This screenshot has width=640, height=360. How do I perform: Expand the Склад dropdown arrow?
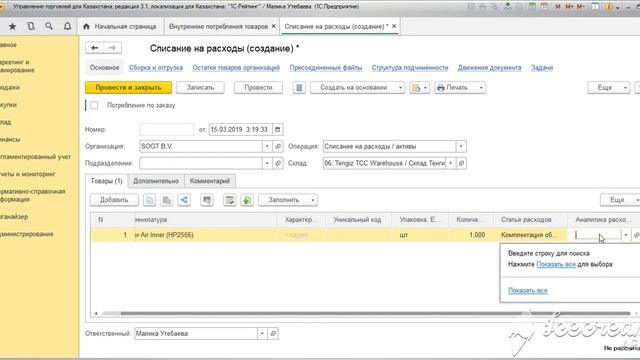click(451, 163)
